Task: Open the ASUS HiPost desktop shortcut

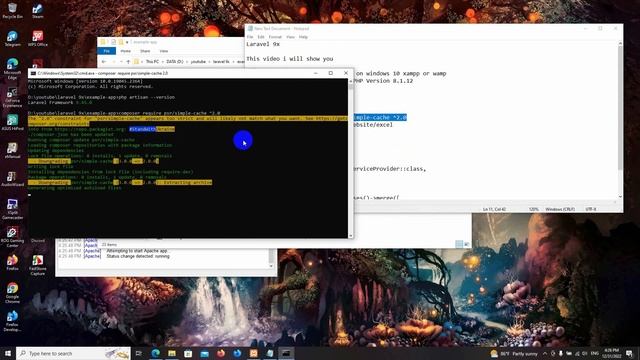Action: [12, 122]
